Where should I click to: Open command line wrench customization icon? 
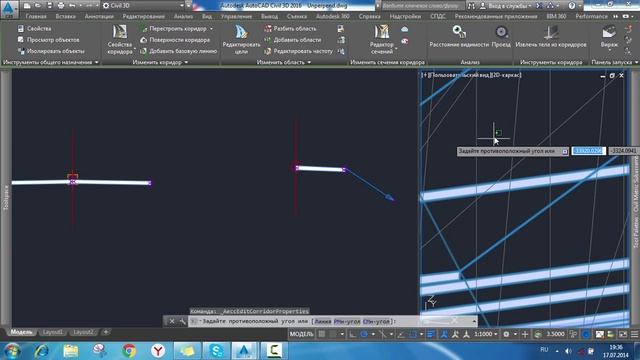pos(182,321)
